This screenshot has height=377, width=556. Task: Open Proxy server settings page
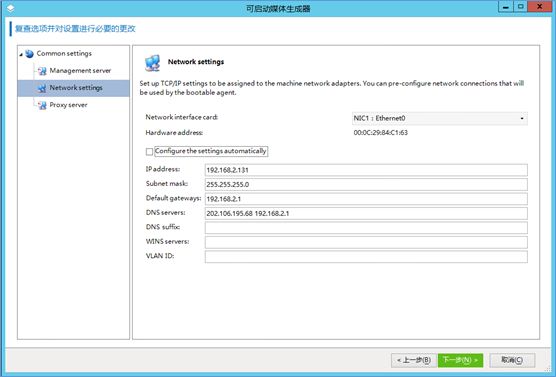click(x=68, y=105)
